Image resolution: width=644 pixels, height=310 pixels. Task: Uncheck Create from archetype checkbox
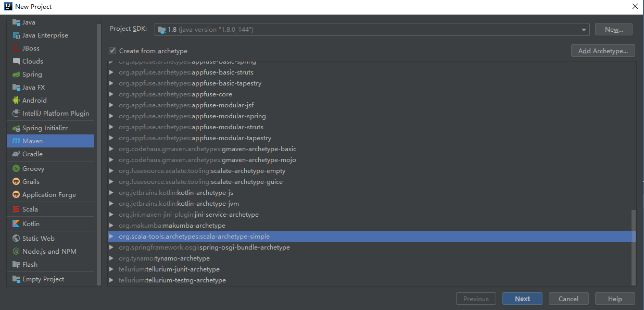tap(112, 51)
